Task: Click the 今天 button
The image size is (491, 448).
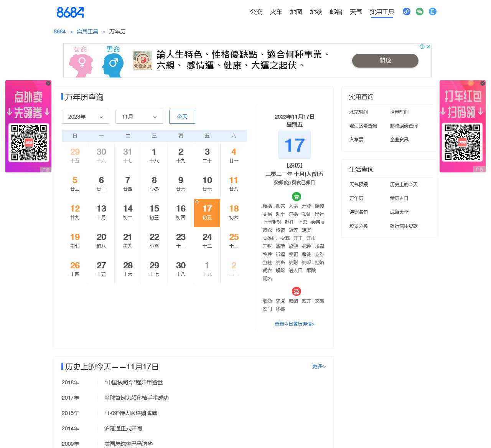Action: tap(182, 117)
